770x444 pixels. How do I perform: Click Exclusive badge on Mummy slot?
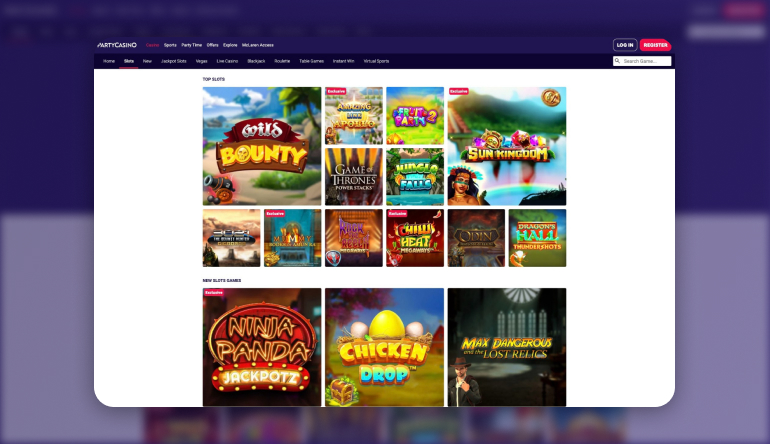point(275,214)
